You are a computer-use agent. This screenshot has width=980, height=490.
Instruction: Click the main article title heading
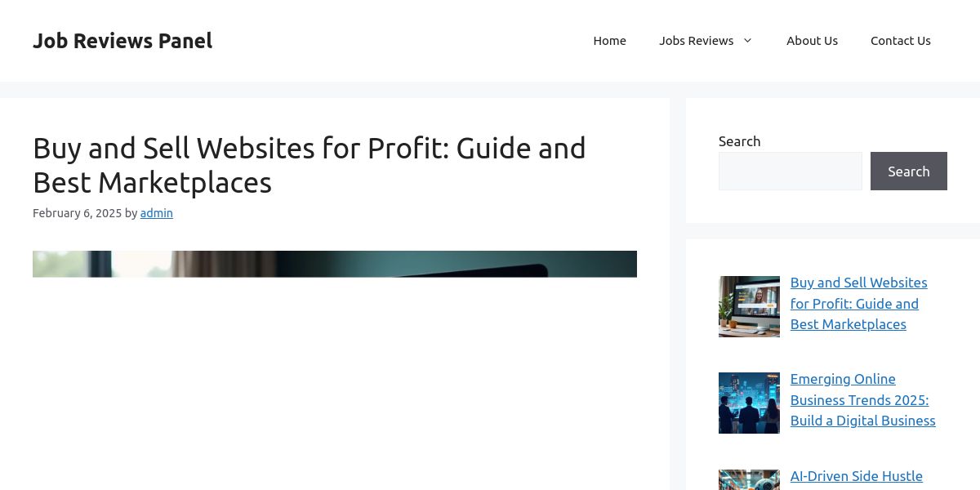tap(309, 165)
